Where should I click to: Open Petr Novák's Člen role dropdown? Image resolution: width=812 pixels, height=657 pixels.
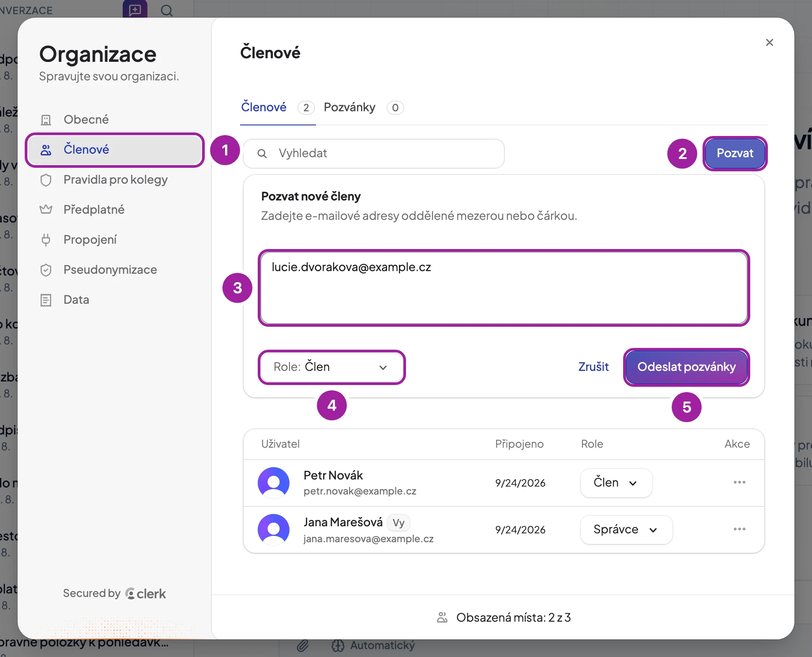click(x=616, y=483)
